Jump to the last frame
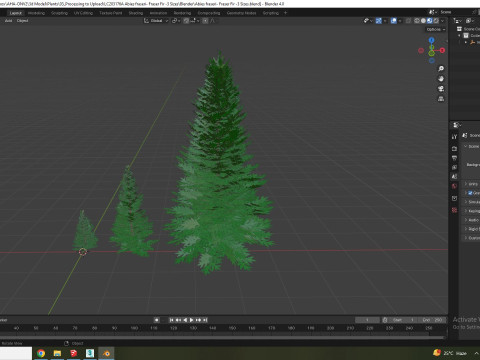Viewport: 480px width, 360px height. pos(205,320)
